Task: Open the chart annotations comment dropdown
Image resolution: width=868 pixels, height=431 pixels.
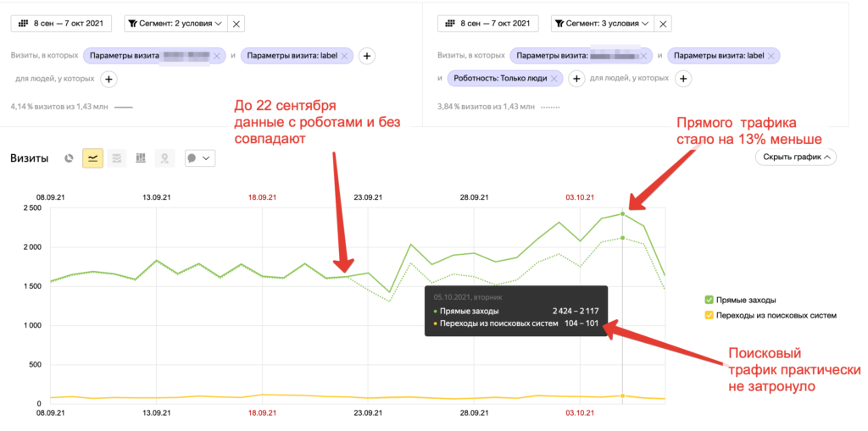Action: (x=200, y=158)
